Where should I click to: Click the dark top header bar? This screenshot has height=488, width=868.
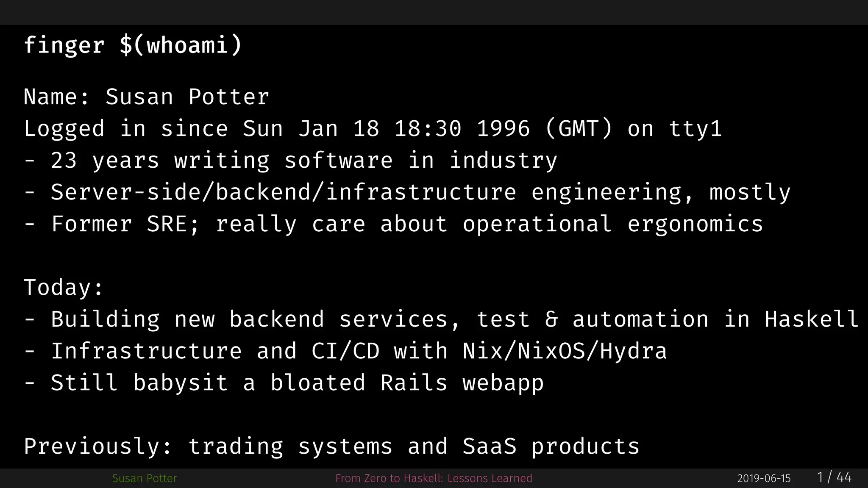pyautogui.click(x=434, y=12)
